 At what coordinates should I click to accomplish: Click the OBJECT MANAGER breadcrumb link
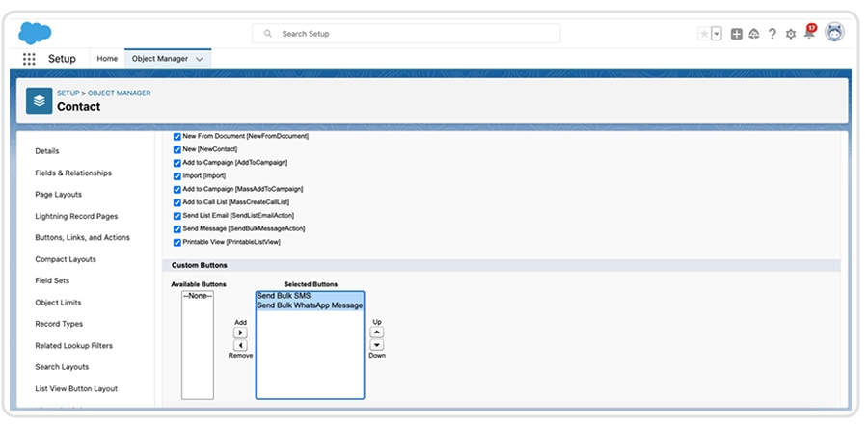click(120, 93)
